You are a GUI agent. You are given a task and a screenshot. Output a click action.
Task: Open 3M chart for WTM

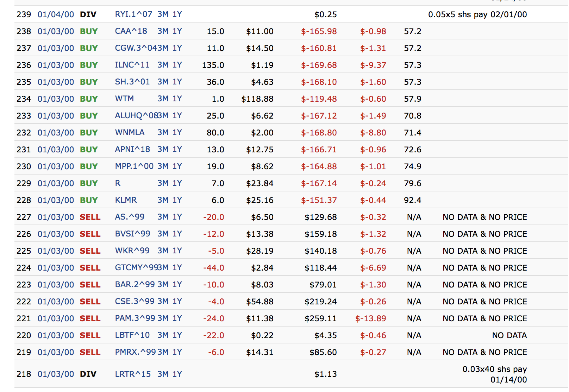coord(163,99)
